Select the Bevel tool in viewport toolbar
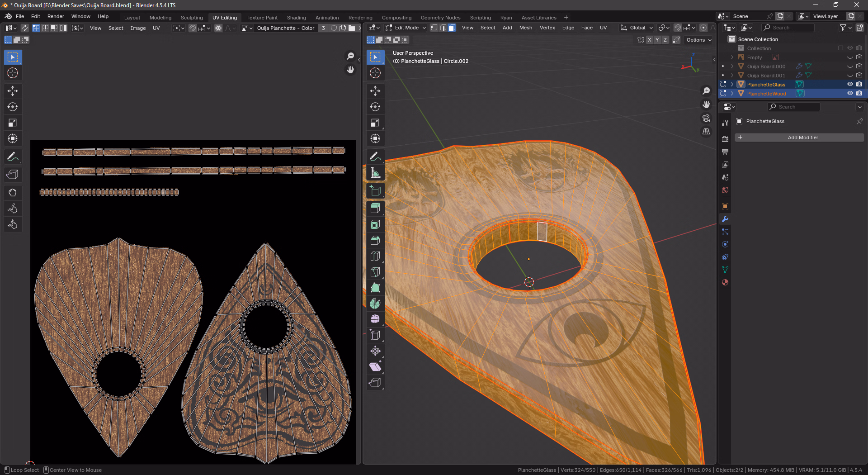This screenshot has width=868, height=475. pos(375,240)
